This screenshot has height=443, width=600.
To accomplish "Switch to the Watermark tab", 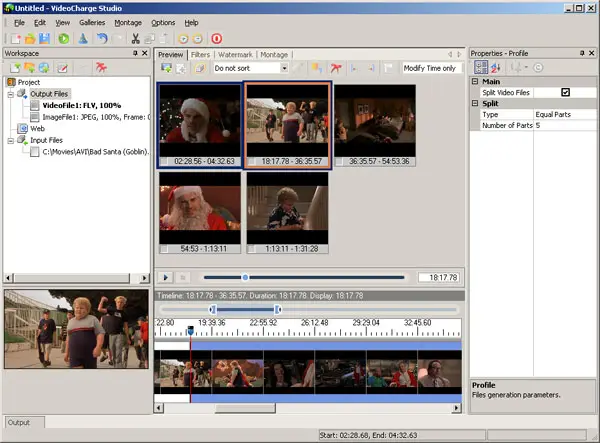I will coord(237,54).
